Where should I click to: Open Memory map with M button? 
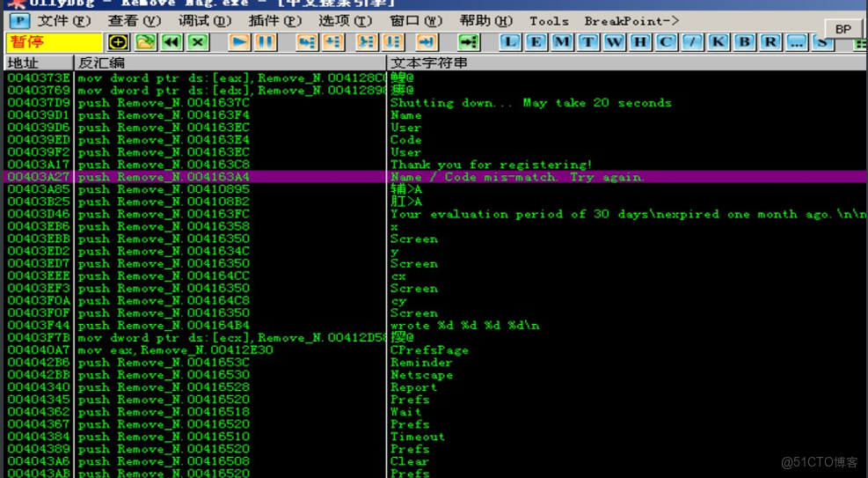tap(562, 42)
